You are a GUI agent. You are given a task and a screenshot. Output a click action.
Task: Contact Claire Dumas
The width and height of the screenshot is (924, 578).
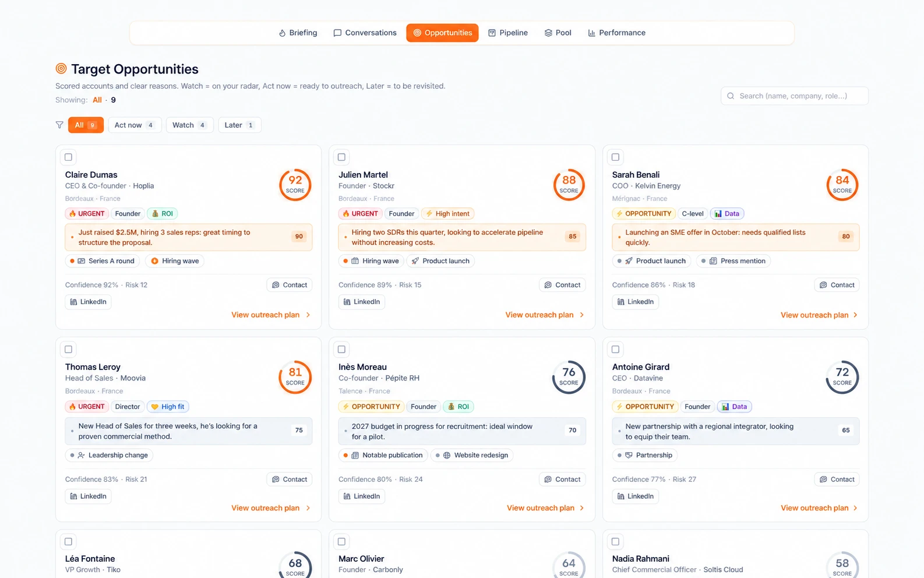(x=290, y=285)
